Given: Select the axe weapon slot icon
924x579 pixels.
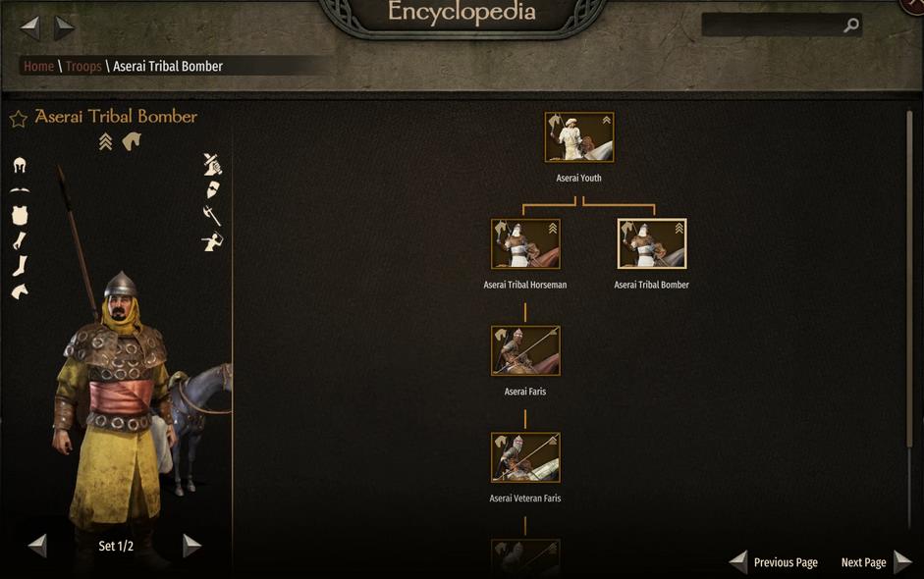Looking at the screenshot, I should (x=212, y=216).
